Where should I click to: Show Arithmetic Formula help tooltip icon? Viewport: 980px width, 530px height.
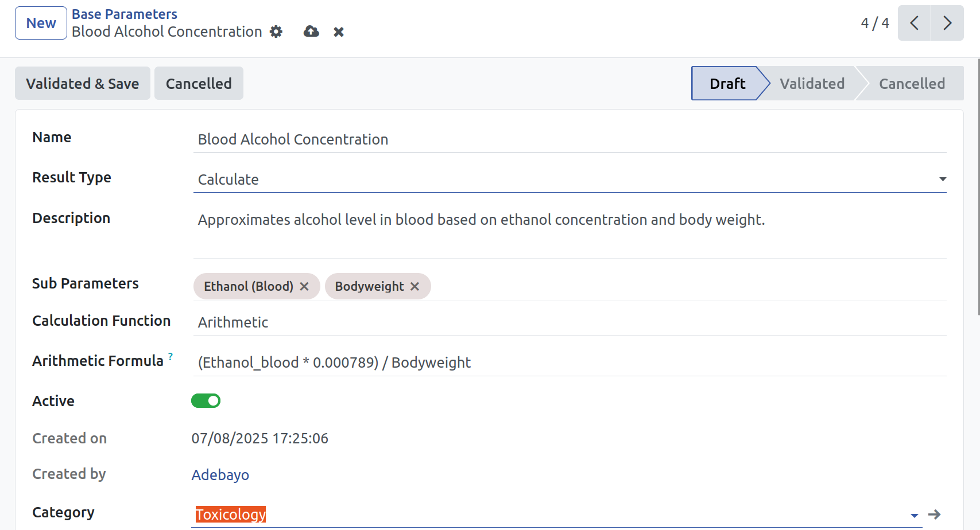click(171, 356)
